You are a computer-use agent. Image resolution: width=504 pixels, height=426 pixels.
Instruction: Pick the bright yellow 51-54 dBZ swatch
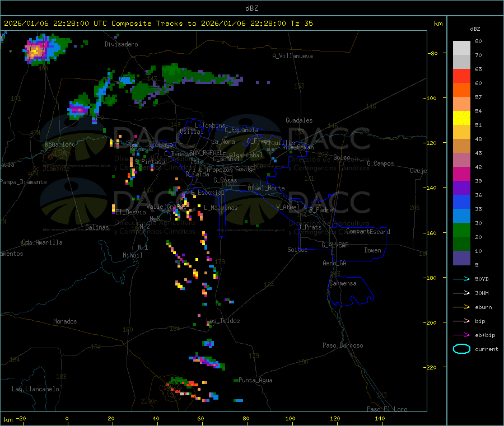point(461,118)
